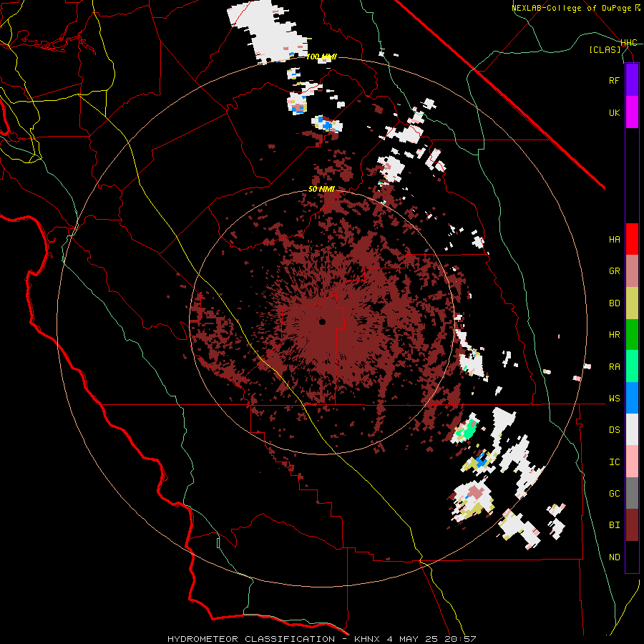
Task: Click the Hydrometeor Classification KHNX title caption
Action: pyautogui.click(x=321, y=639)
